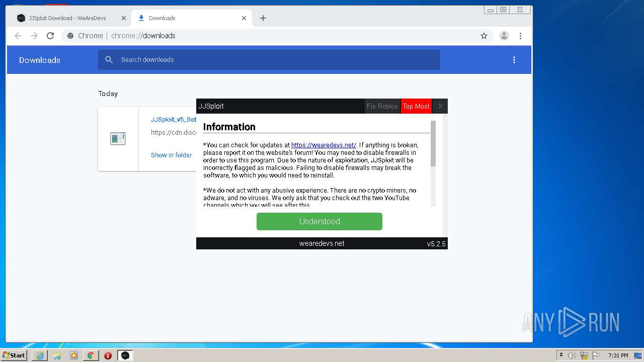Click the 7:31 PM taskbar clock
Image resolution: width=644 pixels, height=362 pixels.
coord(618,355)
